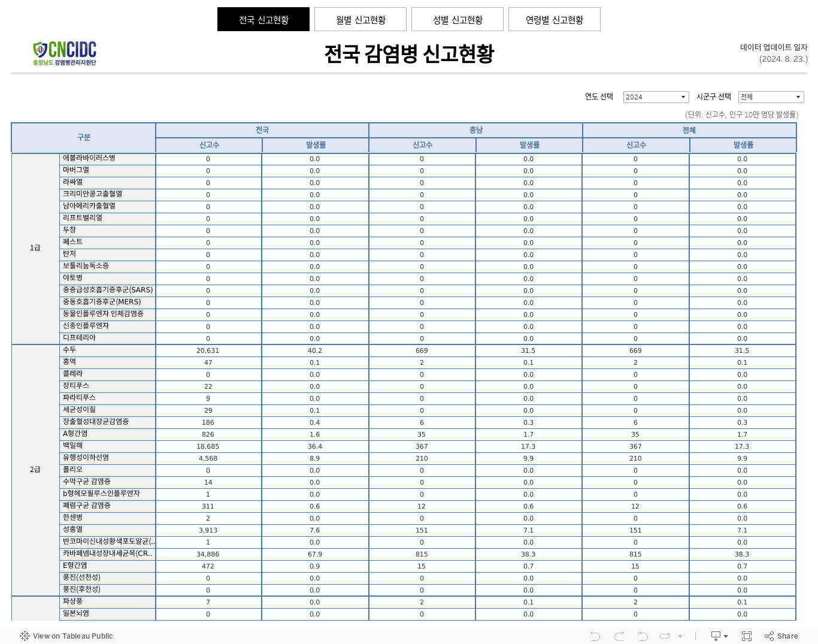Image resolution: width=818 pixels, height=644 pixels.
Task: Click the 67.9 incidence rate value
Action: [x=314, y=554]
